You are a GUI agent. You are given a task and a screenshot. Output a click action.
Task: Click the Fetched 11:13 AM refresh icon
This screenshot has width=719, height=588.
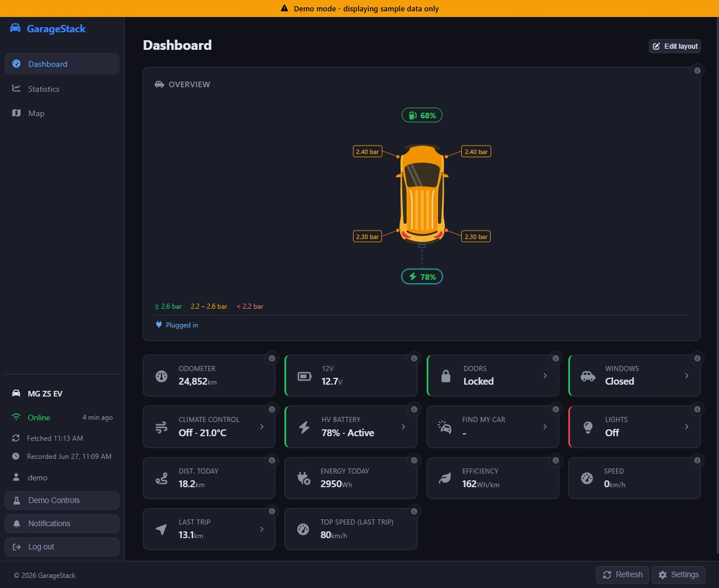(16, 438)
